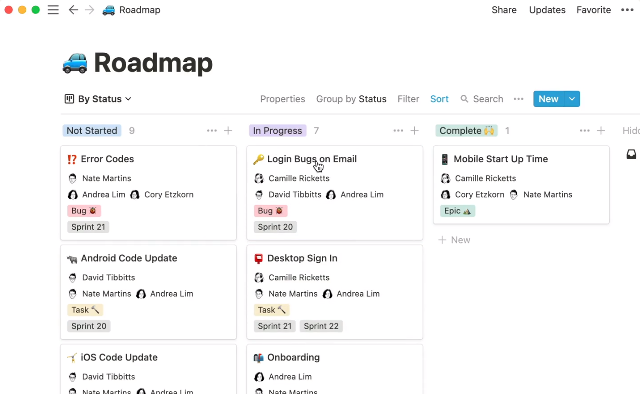Open the iOS Code Update card title

pos(119,357)
